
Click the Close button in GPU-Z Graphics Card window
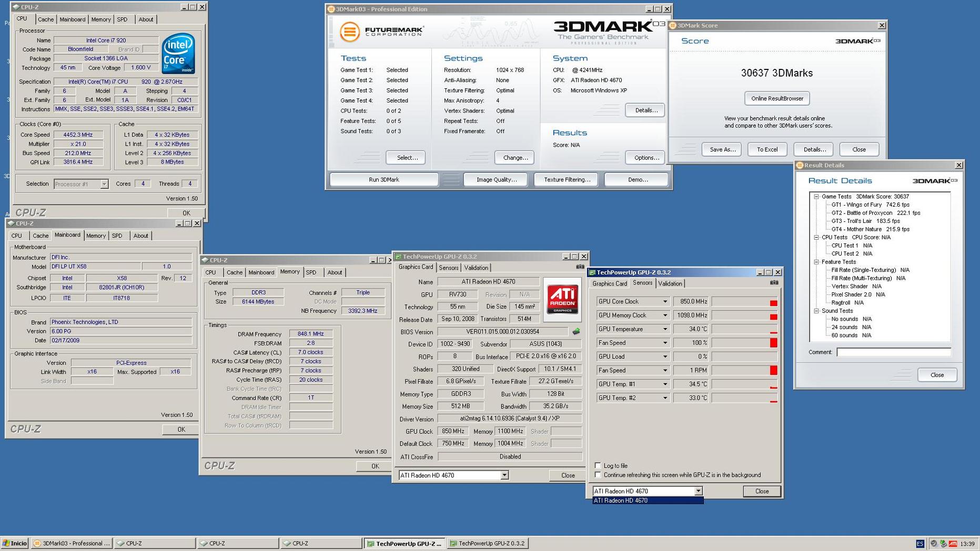[x=567, y=475]
